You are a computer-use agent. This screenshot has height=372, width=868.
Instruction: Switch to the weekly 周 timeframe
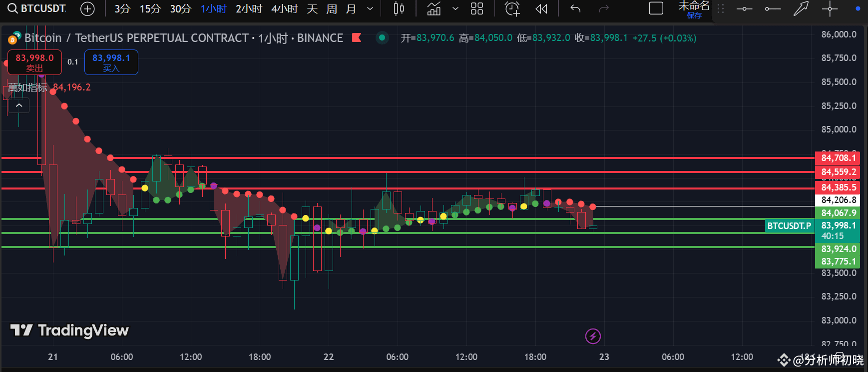coord(332,8)
